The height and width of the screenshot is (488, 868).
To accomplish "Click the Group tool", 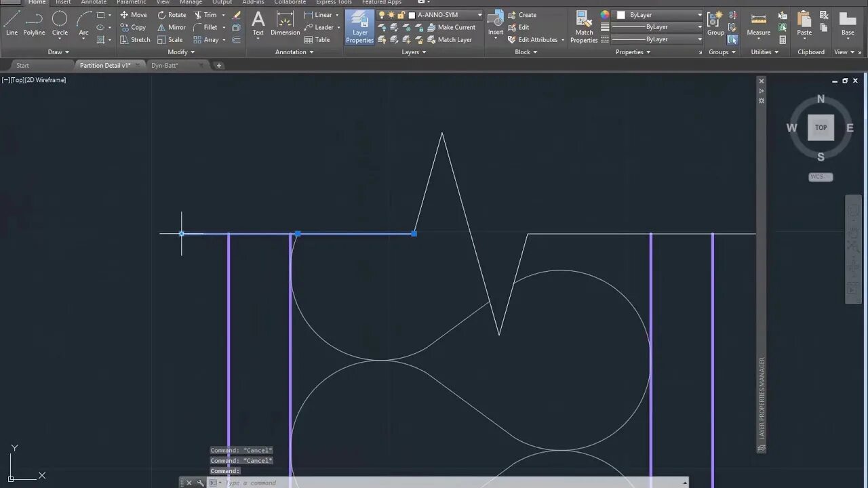I will (x=715, y=23).
